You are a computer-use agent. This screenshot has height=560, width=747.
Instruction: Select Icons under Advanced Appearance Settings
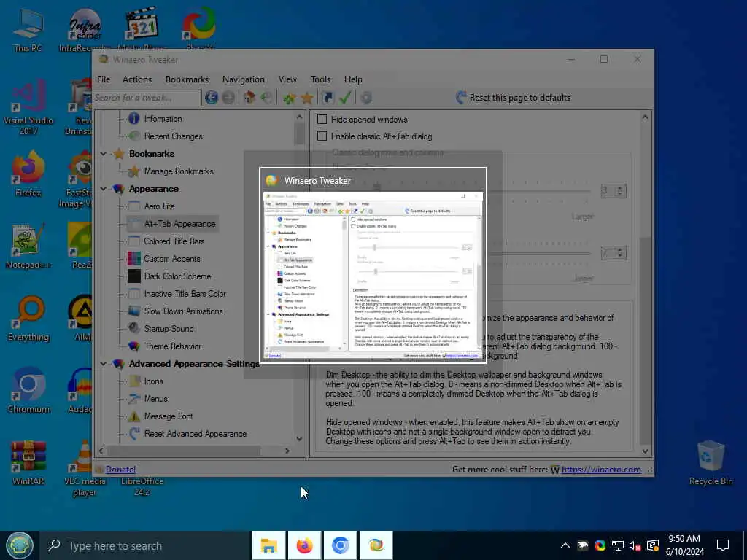[x=153, y=381]
